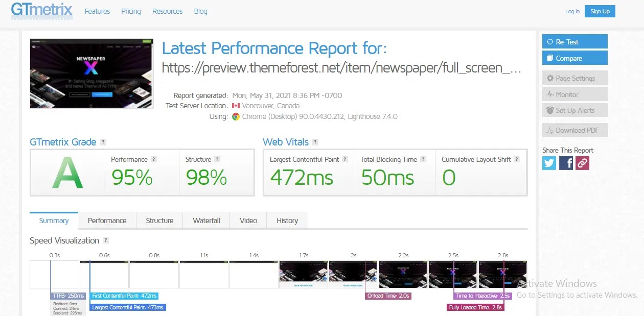Click the grade A letter

[x=67, y=174]
